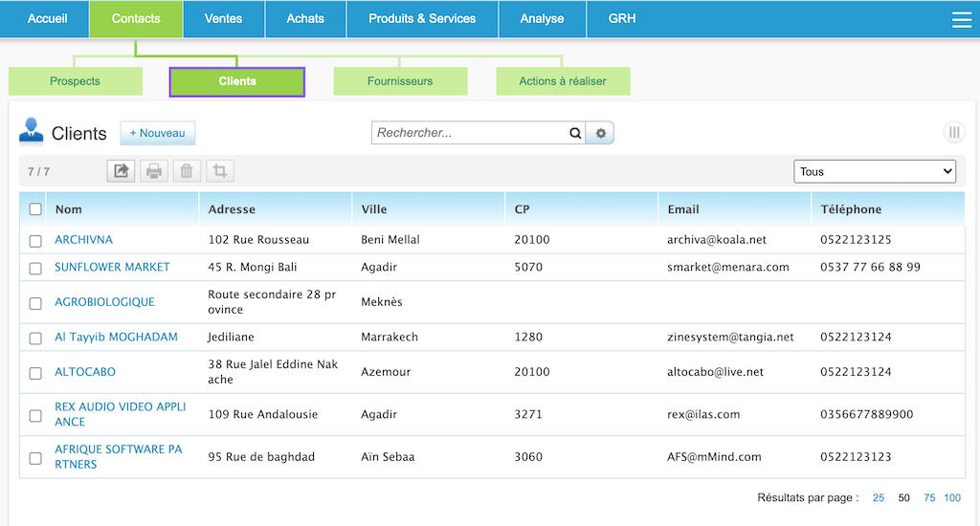Check the ARCHIVNA row checkbox
980x526 pixels.
pyautogui.click(x=35, y=241)
